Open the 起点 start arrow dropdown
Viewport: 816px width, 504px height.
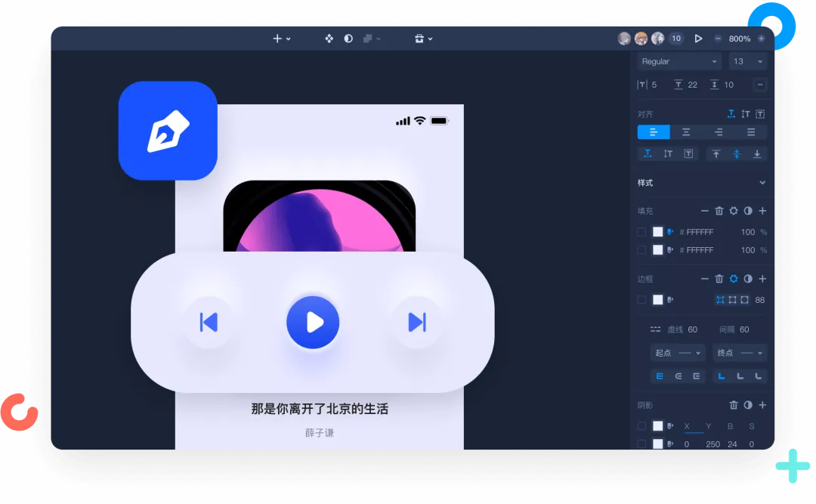coord(678,353)
